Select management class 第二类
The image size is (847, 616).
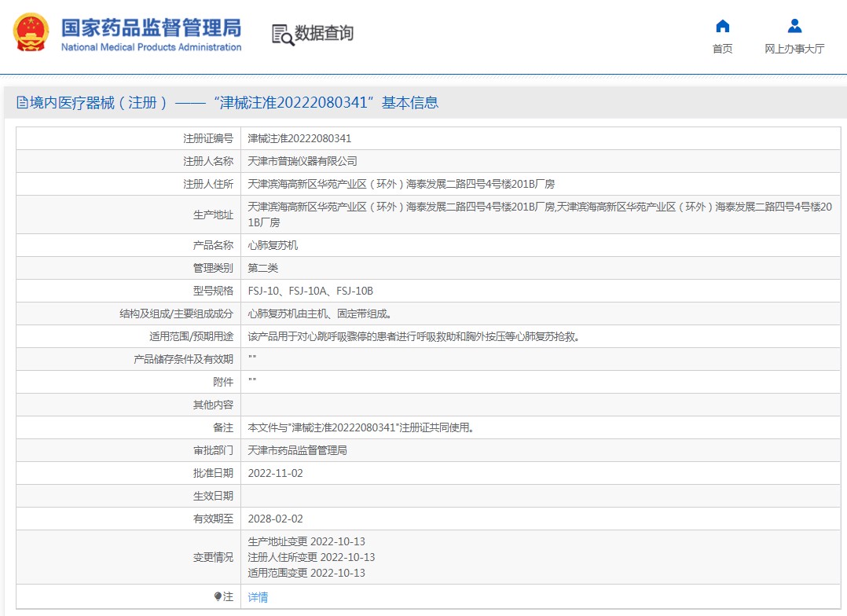(262, 268)
